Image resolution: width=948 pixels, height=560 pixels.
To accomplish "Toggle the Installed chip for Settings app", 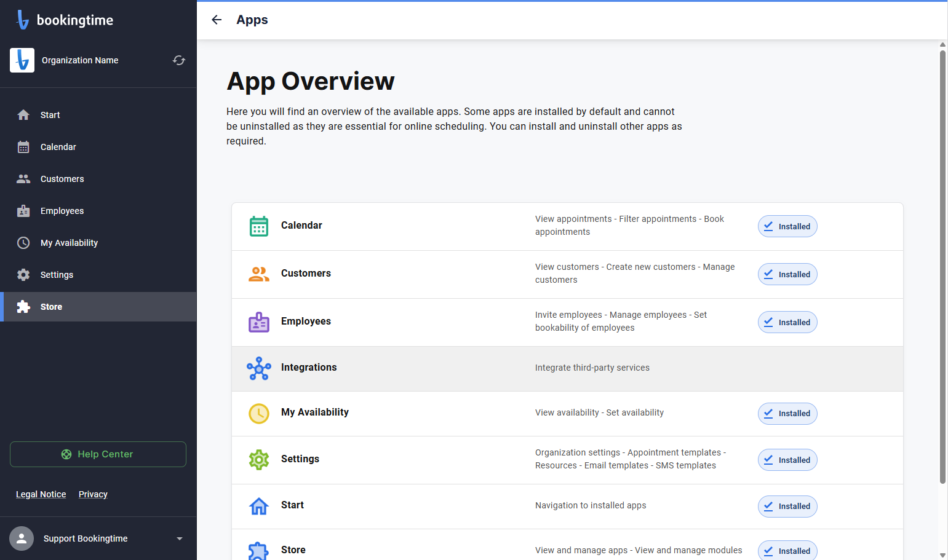I will pyautogui.click(x=787, y=460).
